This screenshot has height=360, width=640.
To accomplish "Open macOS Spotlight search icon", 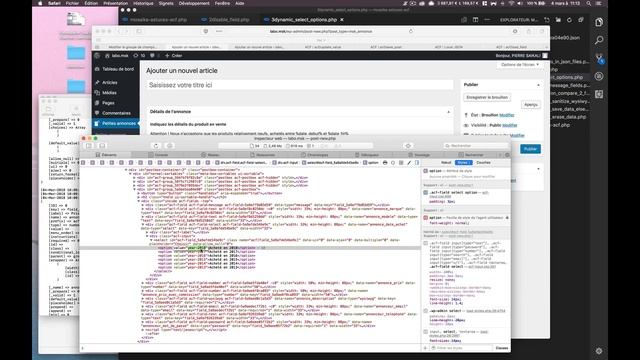I will coord(589,3).
